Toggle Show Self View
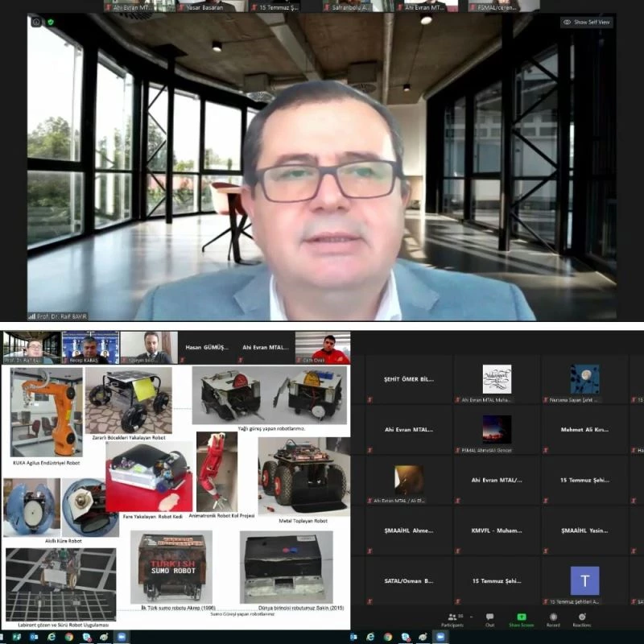This screenshot has width=644, height=644. (587, 23)
